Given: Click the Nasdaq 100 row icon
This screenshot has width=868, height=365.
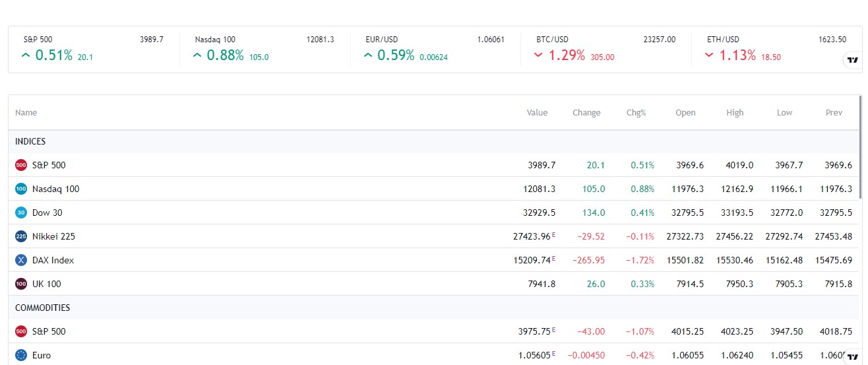Looking at the screenshot, I should pos(21,189).
